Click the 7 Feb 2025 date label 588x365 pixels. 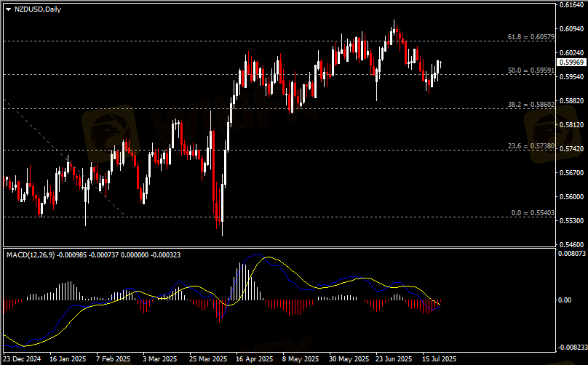114,359
